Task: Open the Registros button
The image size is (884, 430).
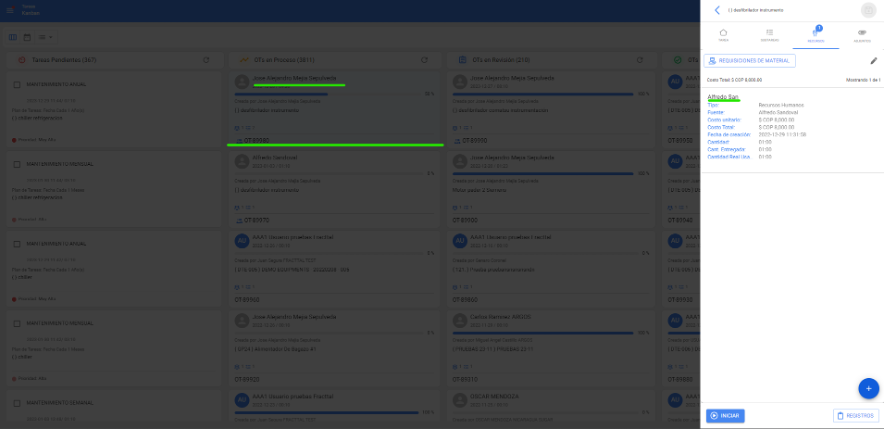Action: [855, 416]
